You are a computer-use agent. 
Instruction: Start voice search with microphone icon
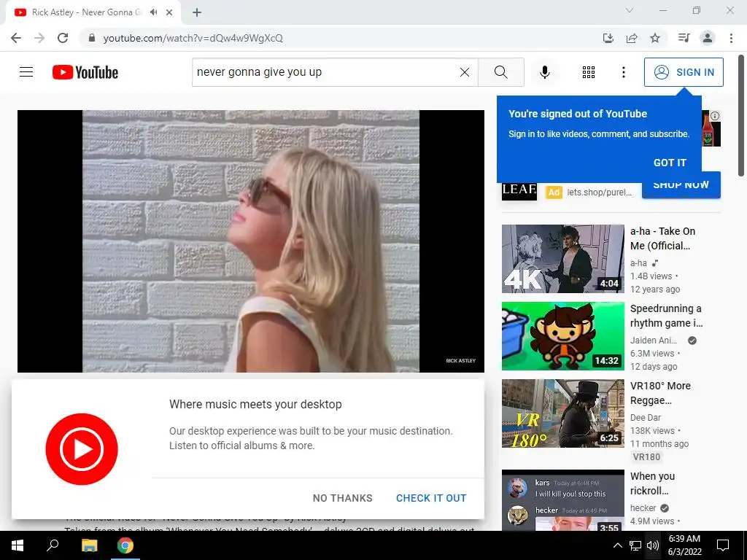(x=545, y=72)
